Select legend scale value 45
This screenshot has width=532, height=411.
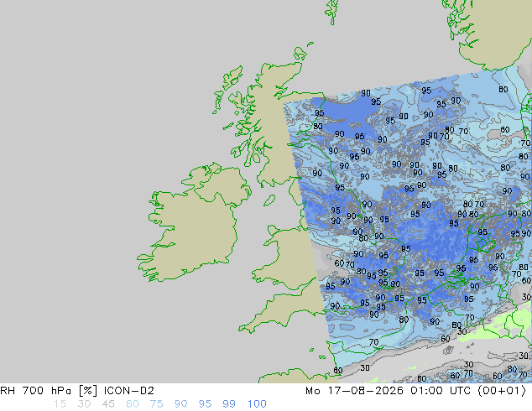[108, 404]
